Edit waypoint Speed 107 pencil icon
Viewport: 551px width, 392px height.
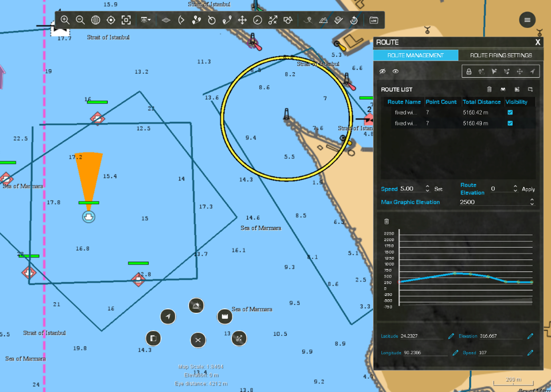click(x=530, y=353)
